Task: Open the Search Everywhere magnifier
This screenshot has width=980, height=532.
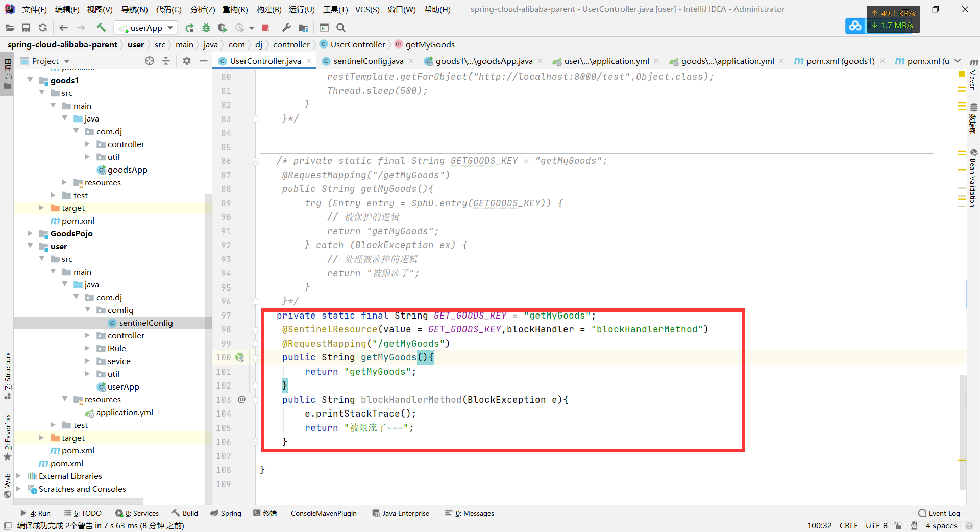Action: [x=341, y=28]
